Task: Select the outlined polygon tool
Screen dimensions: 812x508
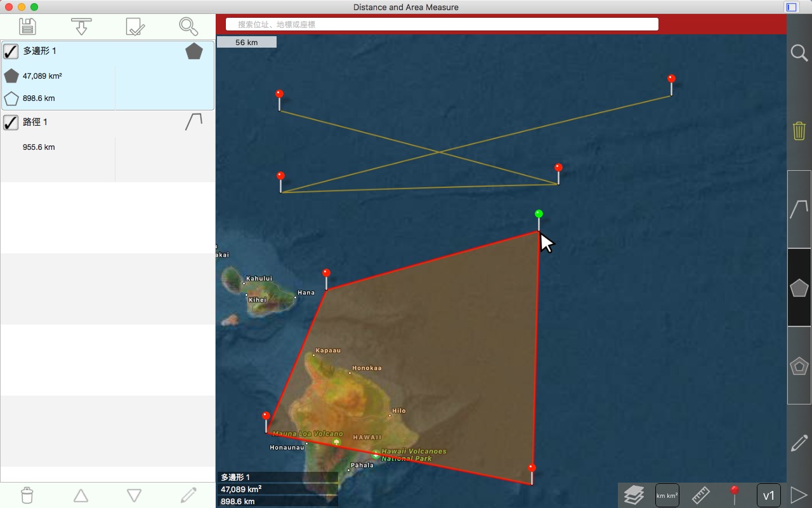Action: click(x=799, y=366)
